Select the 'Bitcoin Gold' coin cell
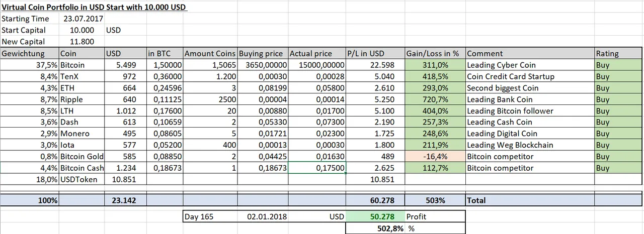644x234 pixels. click(x=82, y=156)
